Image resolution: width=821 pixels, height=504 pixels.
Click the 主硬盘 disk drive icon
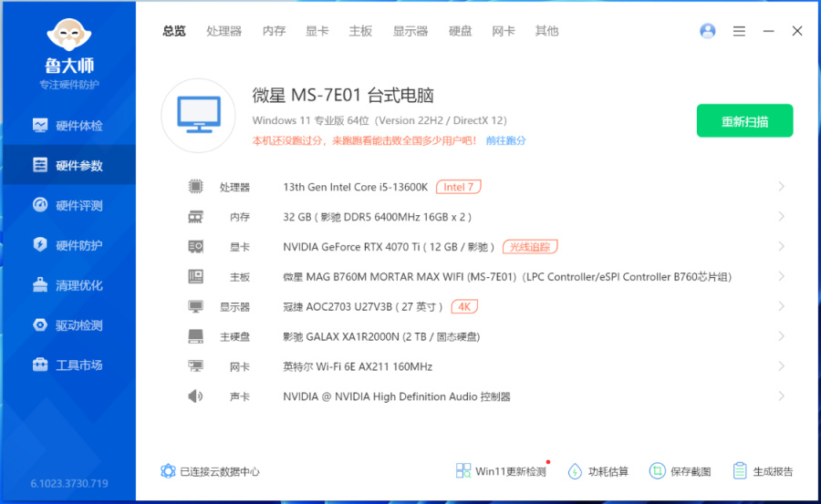[196, 336]
